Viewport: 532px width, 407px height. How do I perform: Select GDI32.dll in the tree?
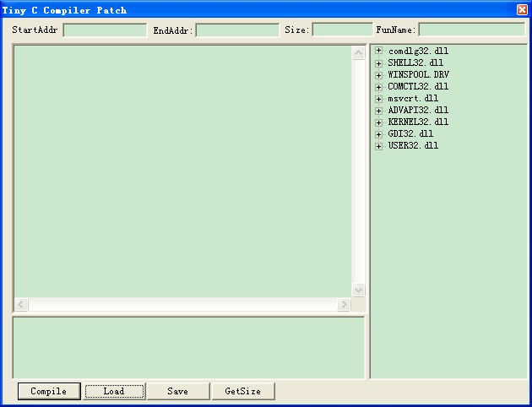pyautogui.click(x=410, y=134)
